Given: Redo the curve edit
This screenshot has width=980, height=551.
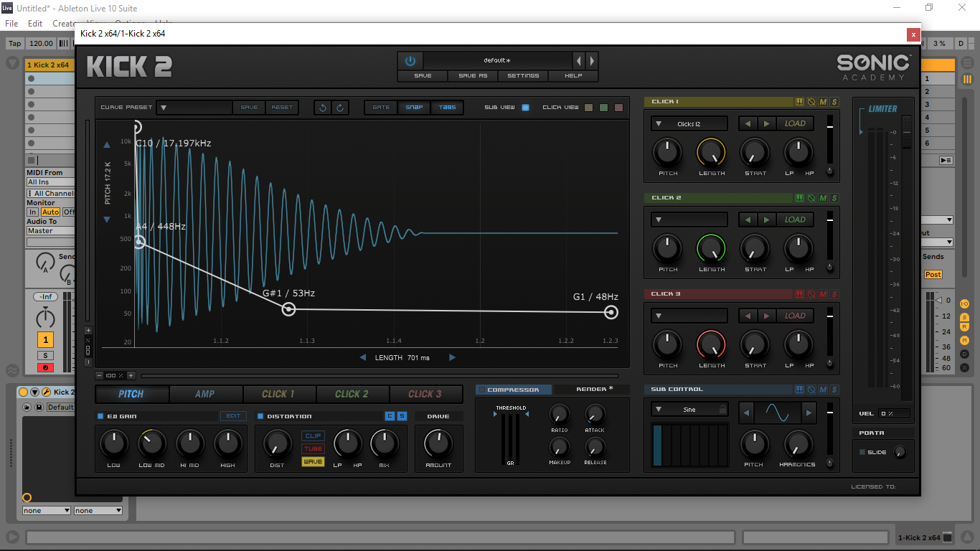Looking at the screenshot, I should coord(341,108).
